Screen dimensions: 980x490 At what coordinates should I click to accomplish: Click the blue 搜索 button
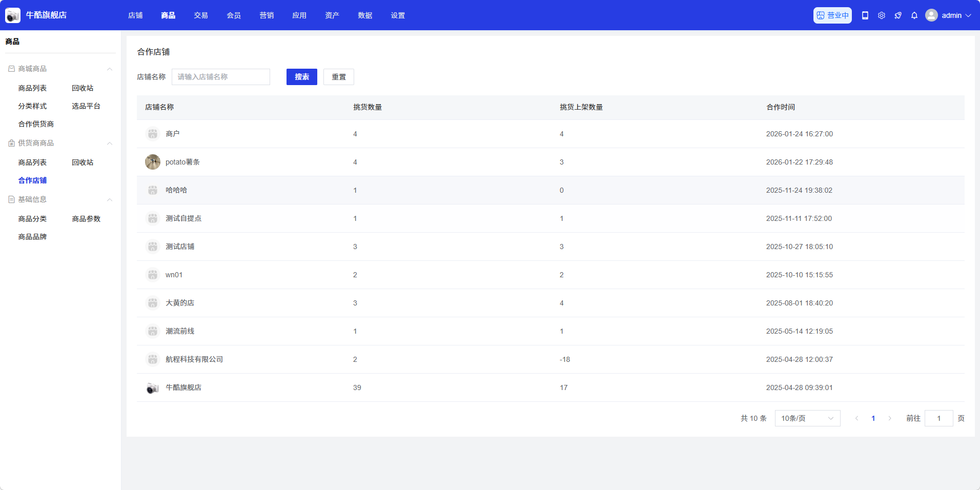[x=302, y=77]
